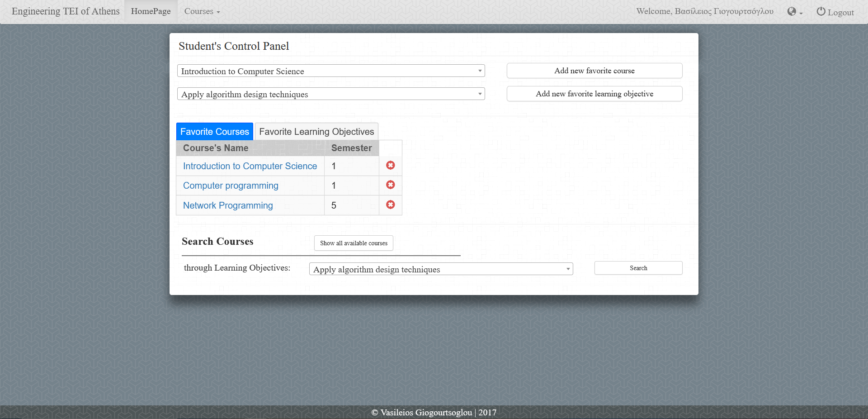Remove Network Programming using red icon

click(391, 205)
